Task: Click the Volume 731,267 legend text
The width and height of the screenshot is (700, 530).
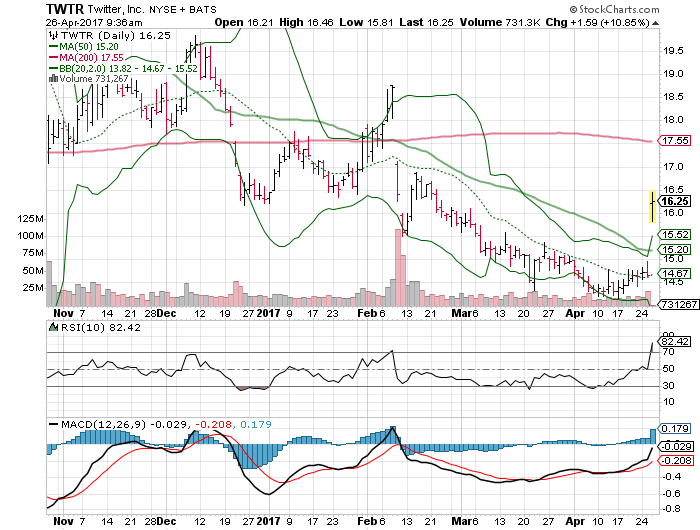Action: pos(94,79)
